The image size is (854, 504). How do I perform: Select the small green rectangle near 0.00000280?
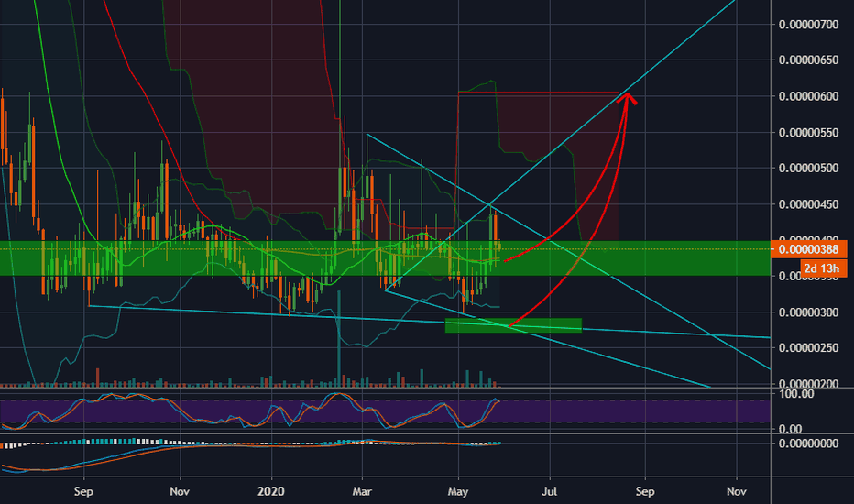[514, 325]
